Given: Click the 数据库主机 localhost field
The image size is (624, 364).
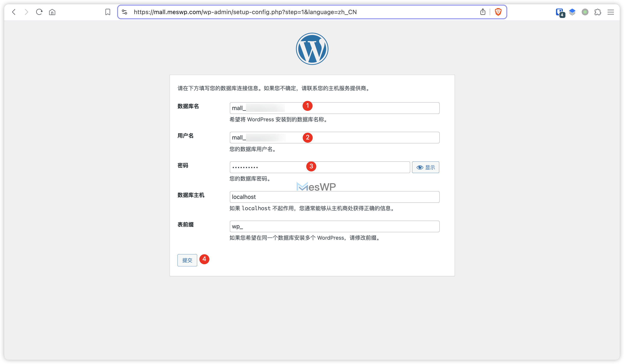Looking at the screenshot, I should (x=334, y=197).
